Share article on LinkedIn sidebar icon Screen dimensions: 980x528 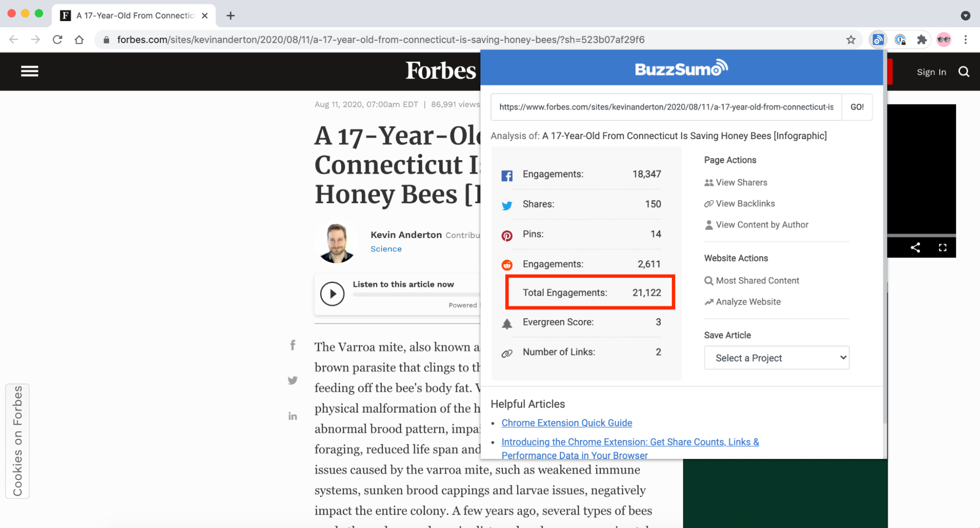(x=293, y=416)
